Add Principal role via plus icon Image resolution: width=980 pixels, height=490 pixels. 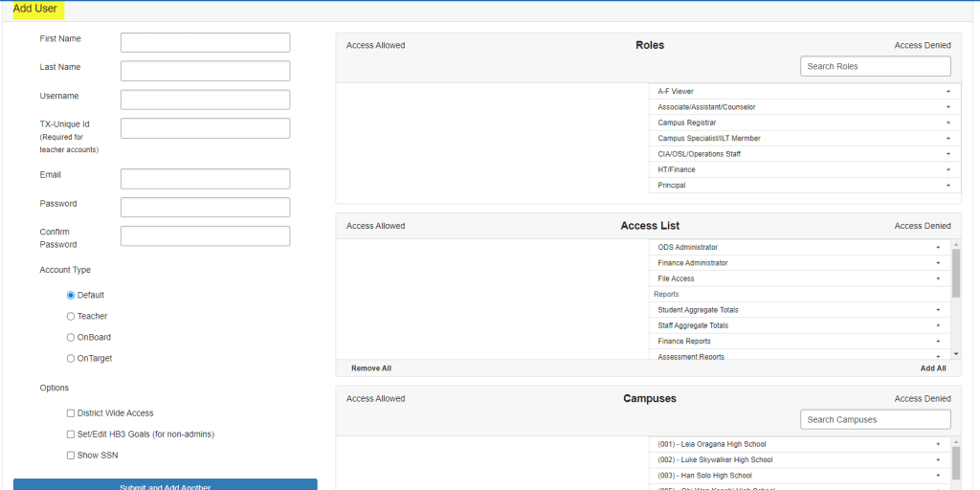tap(948, 185)
